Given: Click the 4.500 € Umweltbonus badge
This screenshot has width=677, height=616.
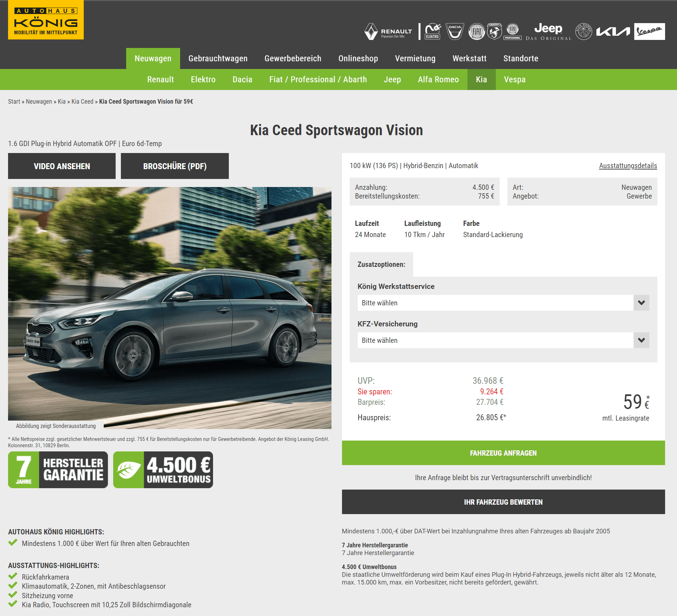Looking at the screenshot, I should coord(163,470).
